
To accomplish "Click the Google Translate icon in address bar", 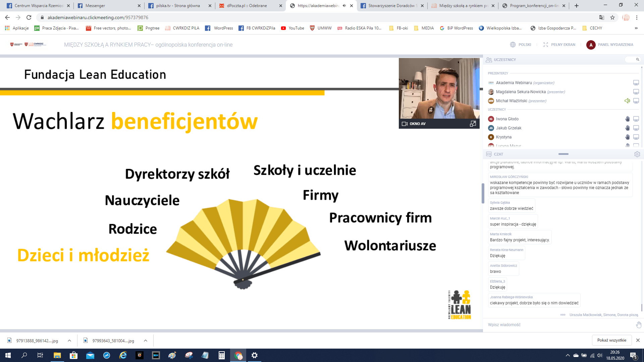I will 602,17.
